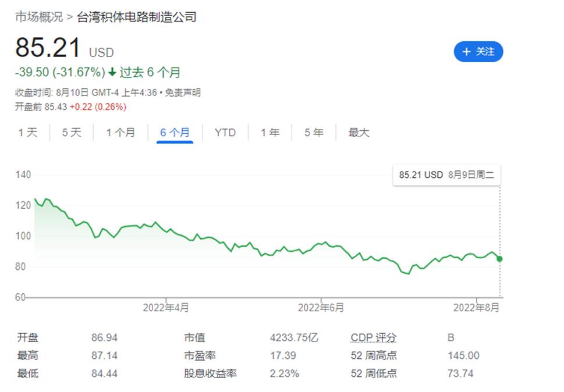
Task: Show the 1 年 chart range
Action: [270, 133]
